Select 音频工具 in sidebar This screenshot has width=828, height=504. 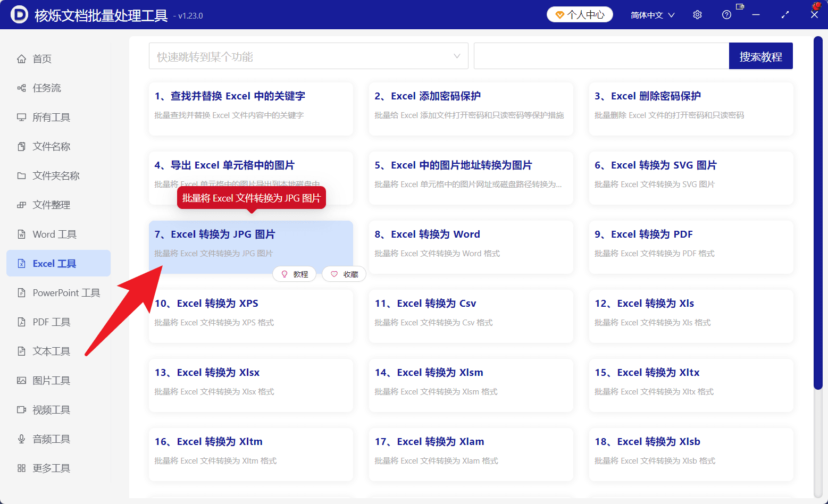tap(58, 439)
